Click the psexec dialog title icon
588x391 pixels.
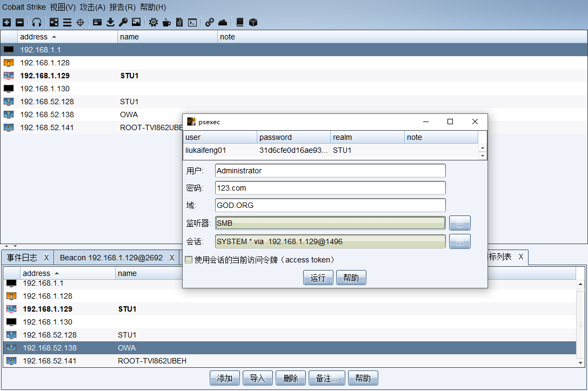[191, 122]
